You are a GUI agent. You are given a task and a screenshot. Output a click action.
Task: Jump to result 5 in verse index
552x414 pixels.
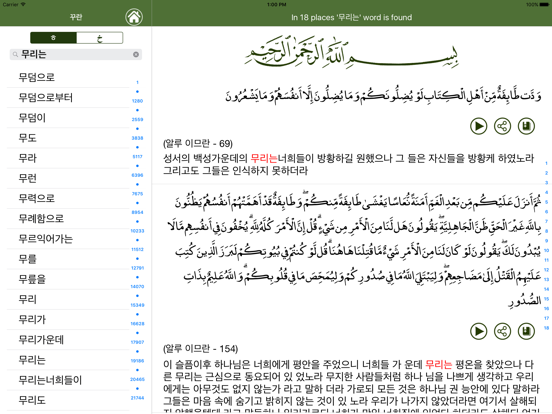546,202
